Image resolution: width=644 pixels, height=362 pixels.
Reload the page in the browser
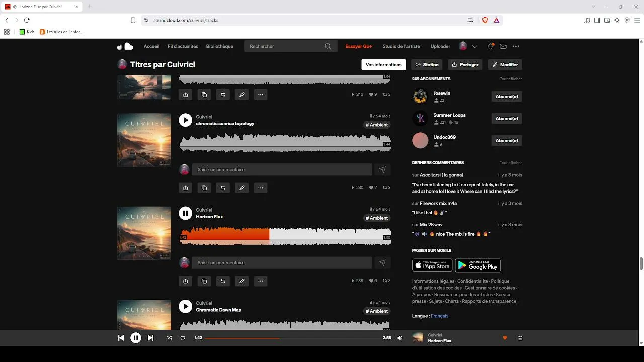click(x=27, y=20)
